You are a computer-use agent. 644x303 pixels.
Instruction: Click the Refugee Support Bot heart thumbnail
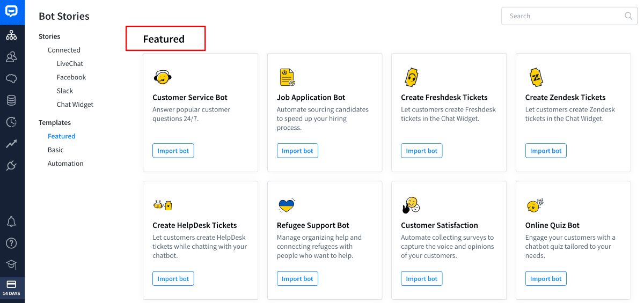click(x=287, y=205)
